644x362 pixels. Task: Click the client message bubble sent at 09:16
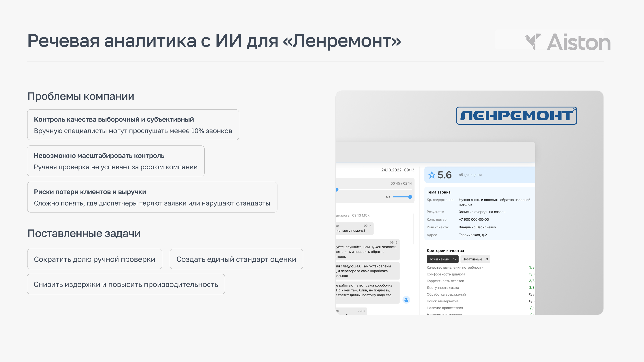pyautogui.click(x=367, y=250)
